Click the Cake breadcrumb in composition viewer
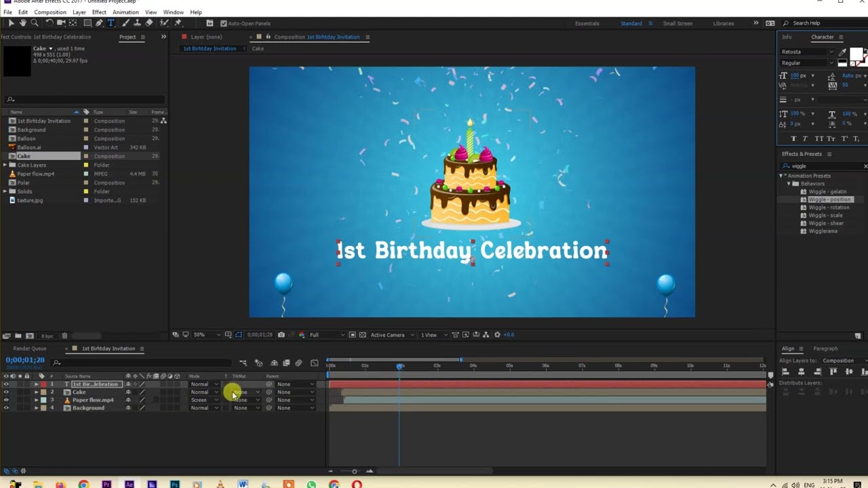This screenshot has width=868, height=488. click(258, 49)
